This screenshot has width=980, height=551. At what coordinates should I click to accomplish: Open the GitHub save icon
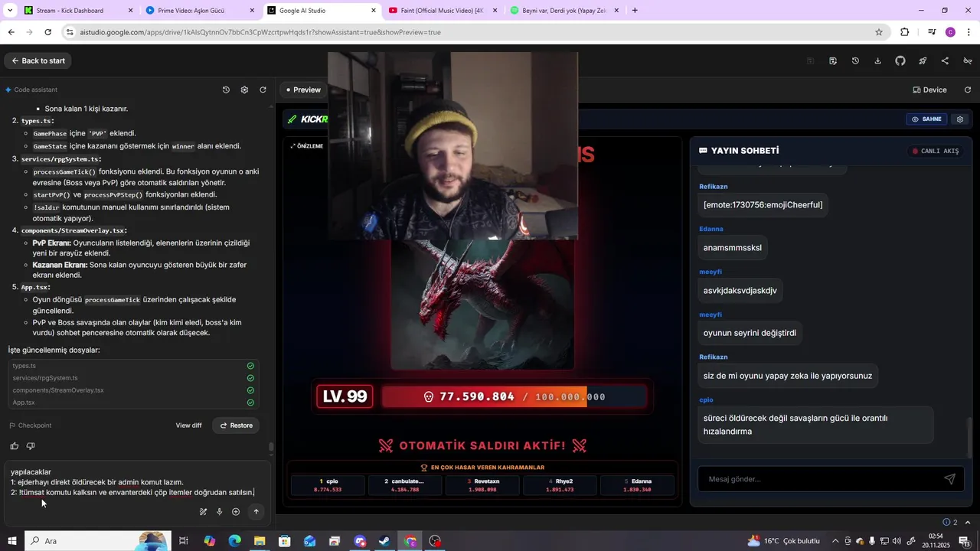coord(900,61)
